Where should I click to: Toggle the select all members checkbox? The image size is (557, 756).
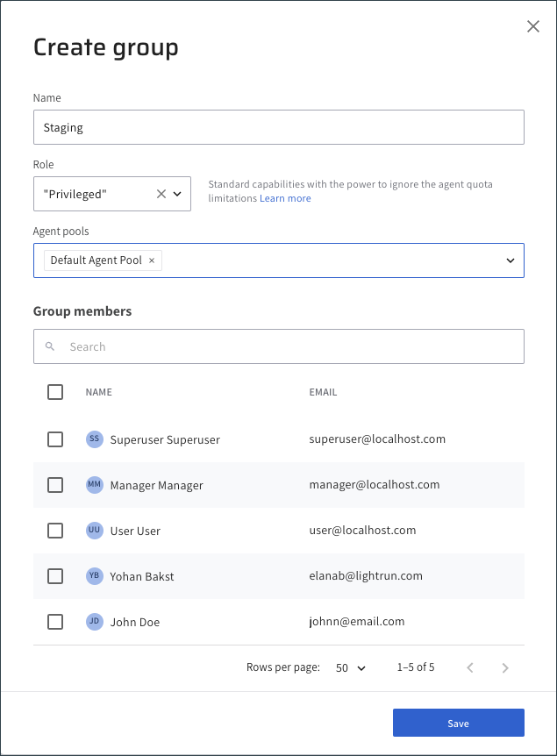pos(55,392)
